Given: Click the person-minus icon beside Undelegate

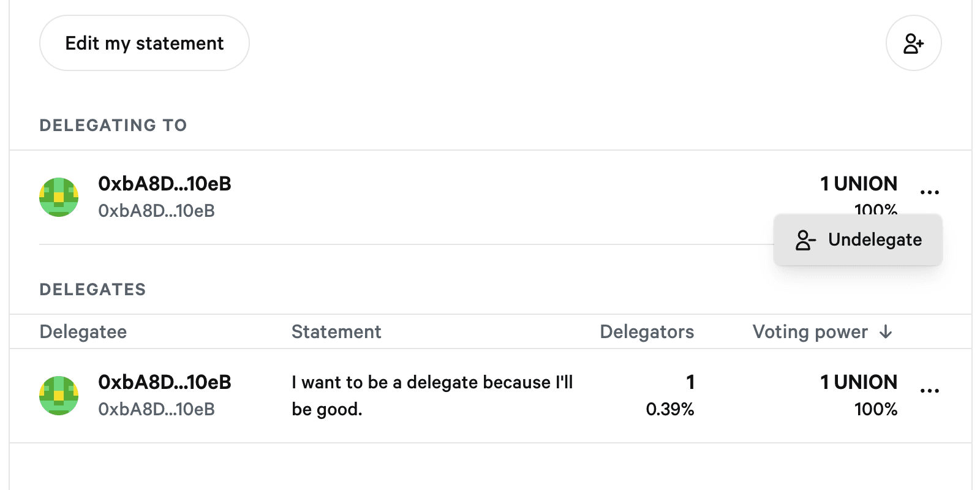Looking at the screenshot, I should (805, 240).
